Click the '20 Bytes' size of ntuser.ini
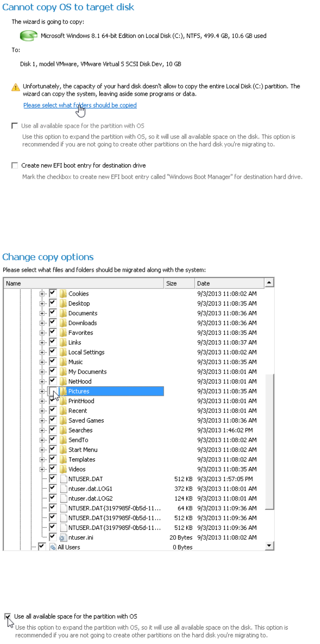320x644 pixels. [181, 537]
